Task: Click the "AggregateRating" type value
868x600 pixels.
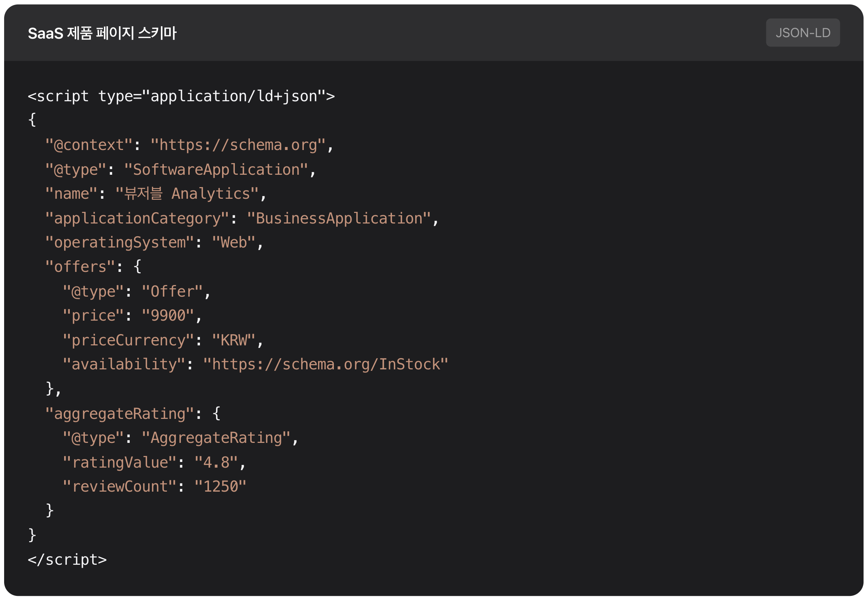Action: coord(216,438)
